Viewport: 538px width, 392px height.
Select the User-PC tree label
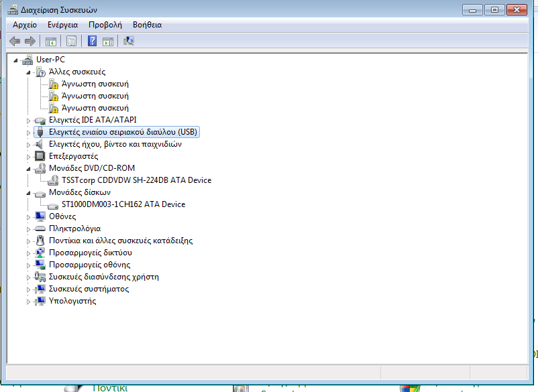pos(50,60)
